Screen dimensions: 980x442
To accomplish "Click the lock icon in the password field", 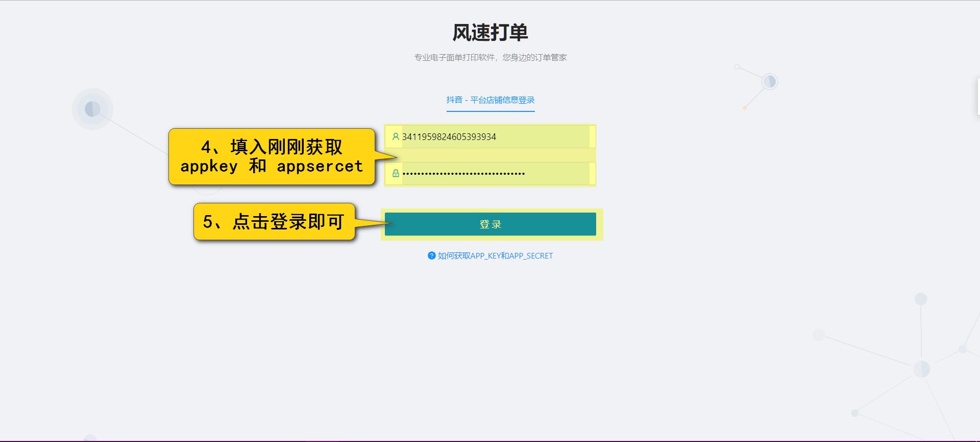I will click(396, 173).
